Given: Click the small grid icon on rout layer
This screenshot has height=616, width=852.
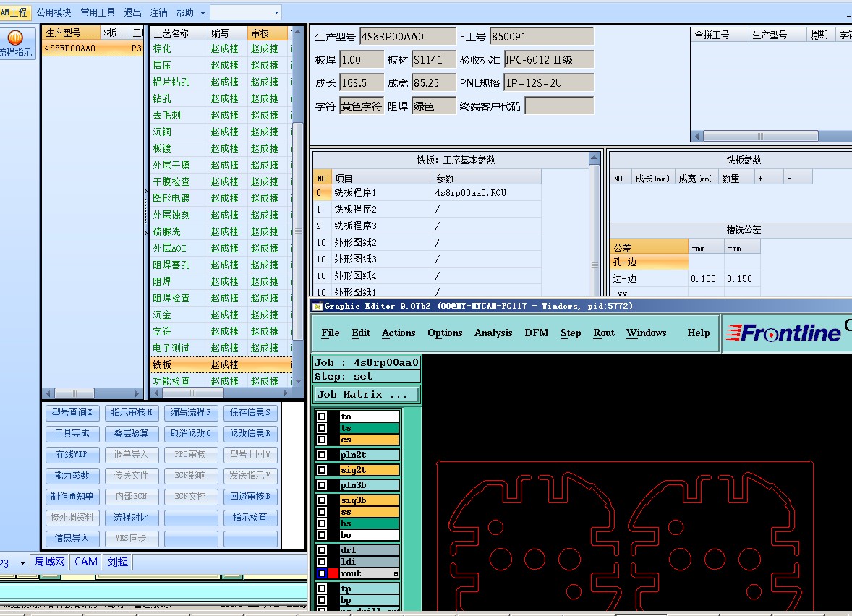Looking at the screenshot, I should pyautogui.click(x=396, y=573).
